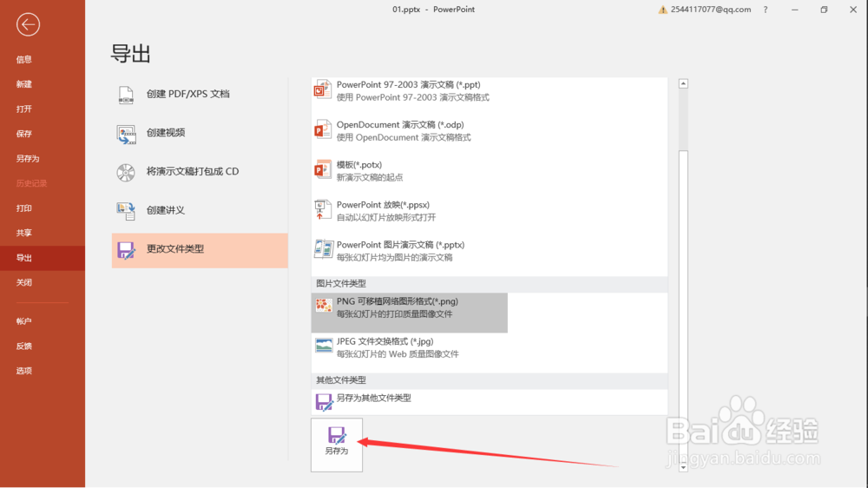This screenshot has width=868, height=488.
Task: Open the 信息 (Info) page
Action: (23, 59)
